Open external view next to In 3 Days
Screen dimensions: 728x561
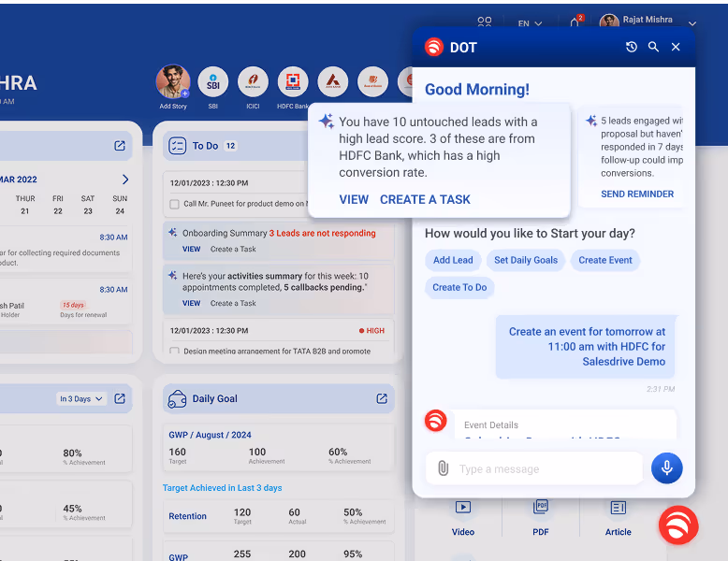pyautogui.click(x=120, y=398)
